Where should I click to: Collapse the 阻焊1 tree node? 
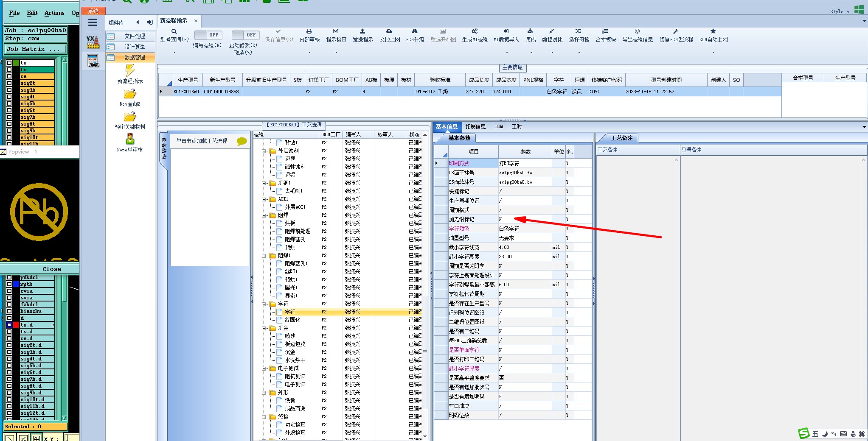[x=264, y=256]
